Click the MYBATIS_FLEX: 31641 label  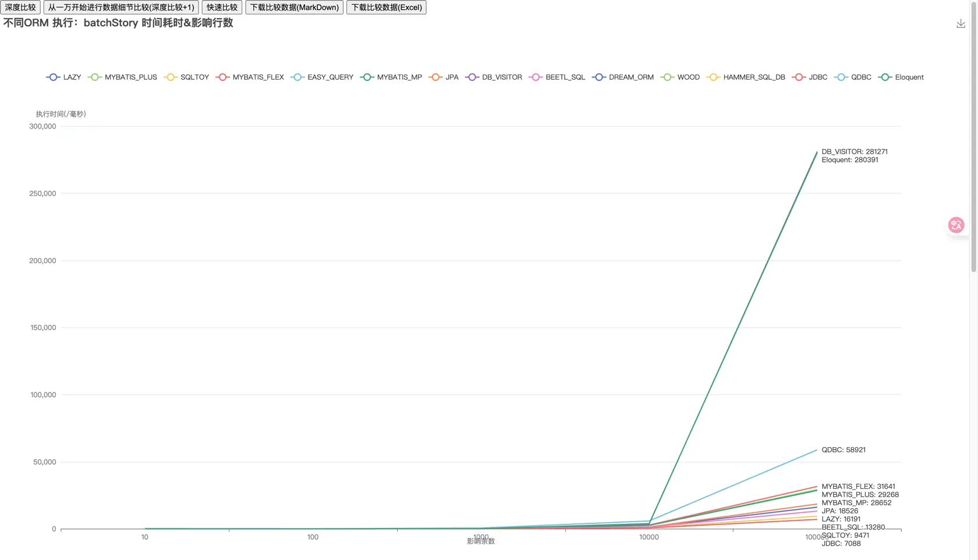click(x=859, y=487)
